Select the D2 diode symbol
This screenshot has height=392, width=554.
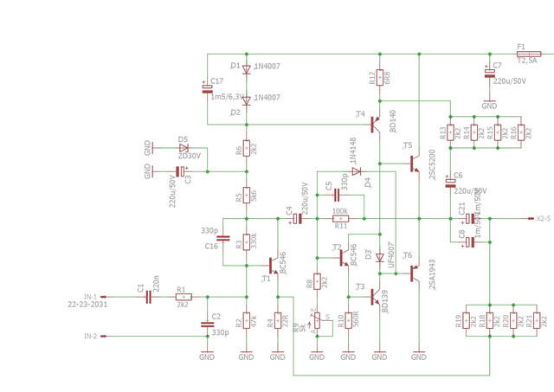(247, 101)
